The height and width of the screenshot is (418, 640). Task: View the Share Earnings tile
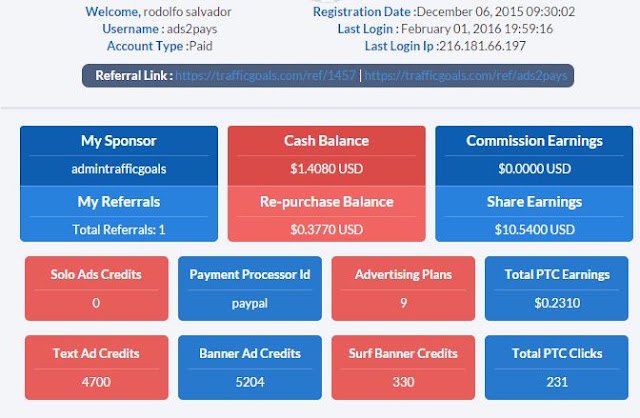pos(534,214)
